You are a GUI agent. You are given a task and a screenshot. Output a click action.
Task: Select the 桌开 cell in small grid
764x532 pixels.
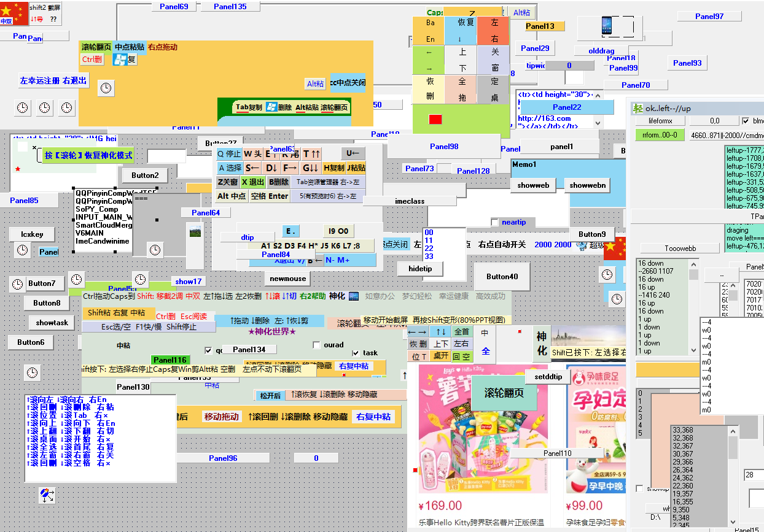click(440, 357)
